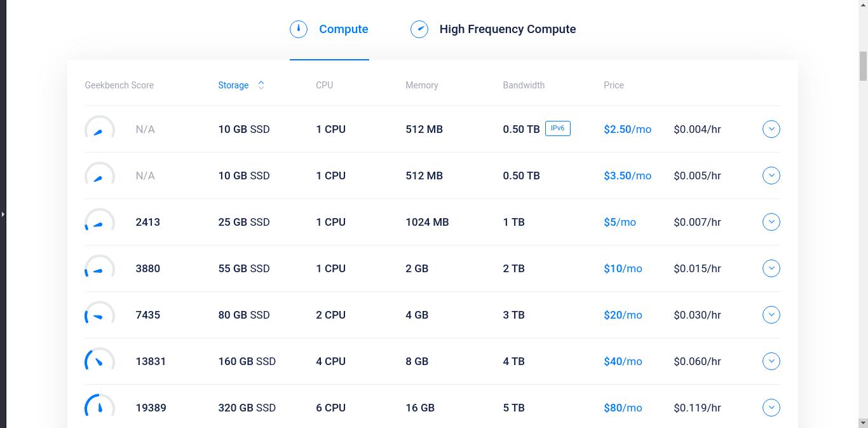The width and height of the screenshot is (868, 428).
Task: Click the Geekbench gauge for $3.50/mo plan
Action: [x=100, y=174]
